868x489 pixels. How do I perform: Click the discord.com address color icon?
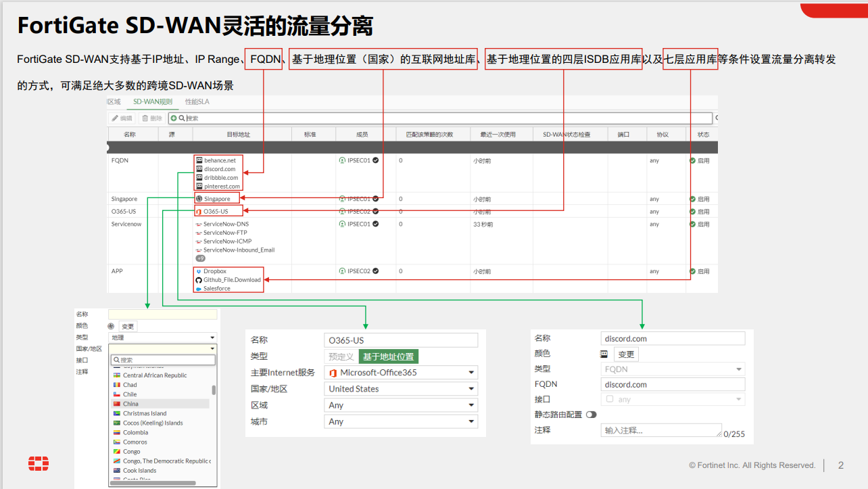tap(604, 354)
